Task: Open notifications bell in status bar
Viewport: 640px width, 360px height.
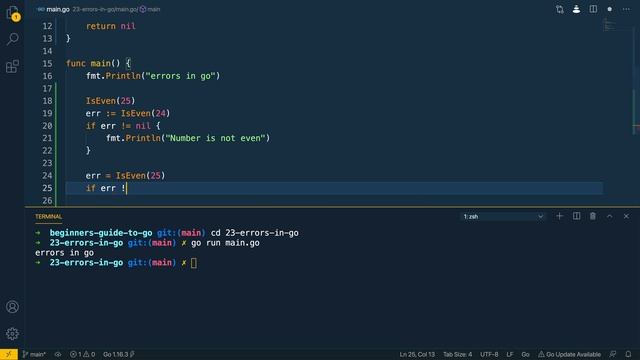Action: click(628, 354)
